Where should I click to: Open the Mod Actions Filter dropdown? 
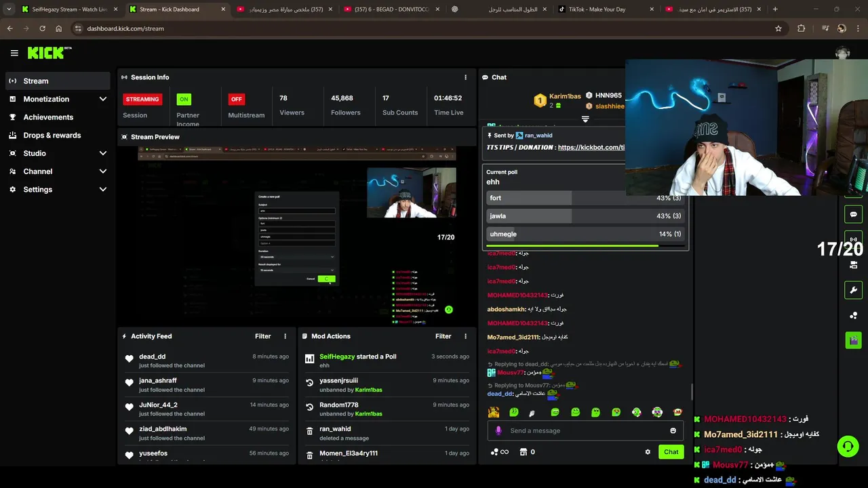[x=443, y=336]
